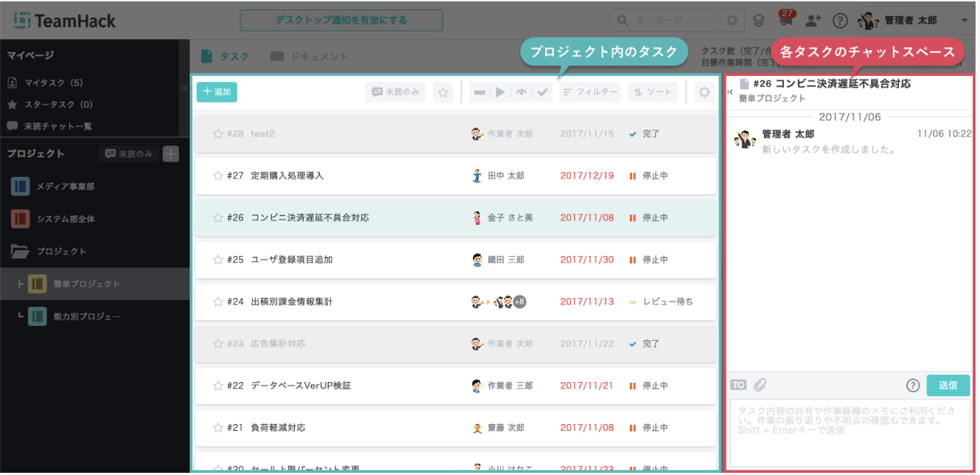Click assignee avatar of task #27 田中 太郎
Screen dimensions: 980x475
pos(477,176)
